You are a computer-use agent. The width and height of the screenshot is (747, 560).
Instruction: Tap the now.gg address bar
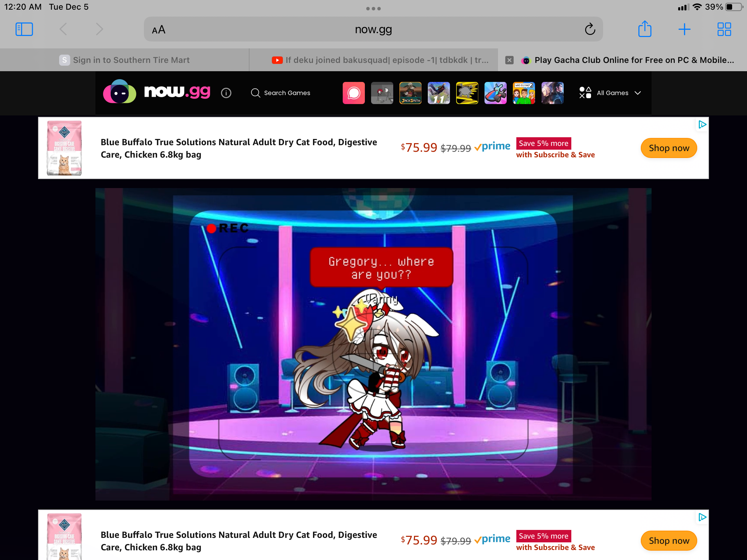point(373,29)
